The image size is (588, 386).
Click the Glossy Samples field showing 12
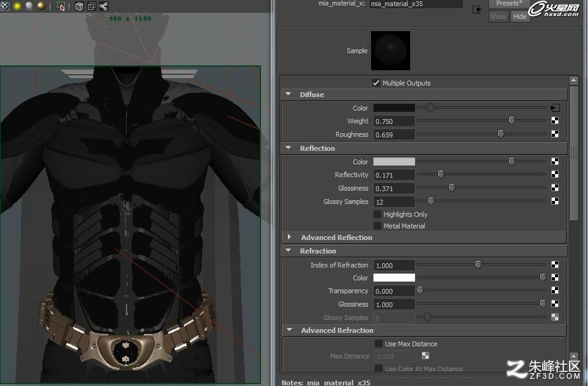click(x=394, y=202)
